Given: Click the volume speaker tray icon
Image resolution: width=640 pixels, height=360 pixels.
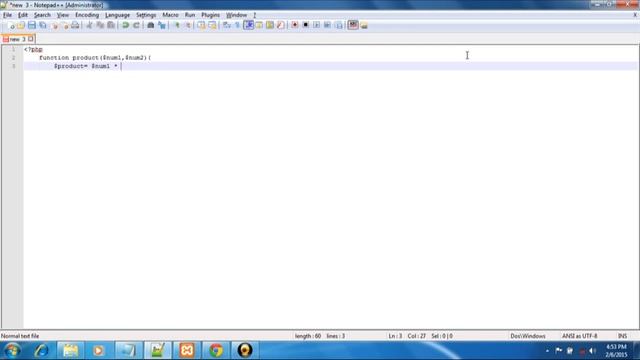Looking at the screenshot, I should tap(592, 351).
